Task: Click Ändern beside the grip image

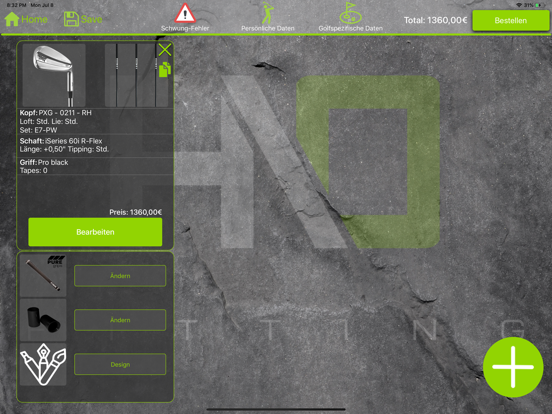Action: coord(120,276)
